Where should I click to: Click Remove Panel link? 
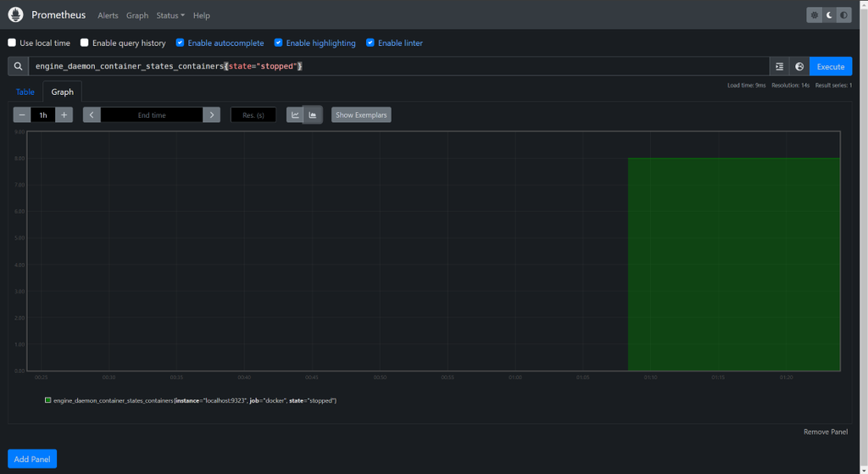[826, 432]
